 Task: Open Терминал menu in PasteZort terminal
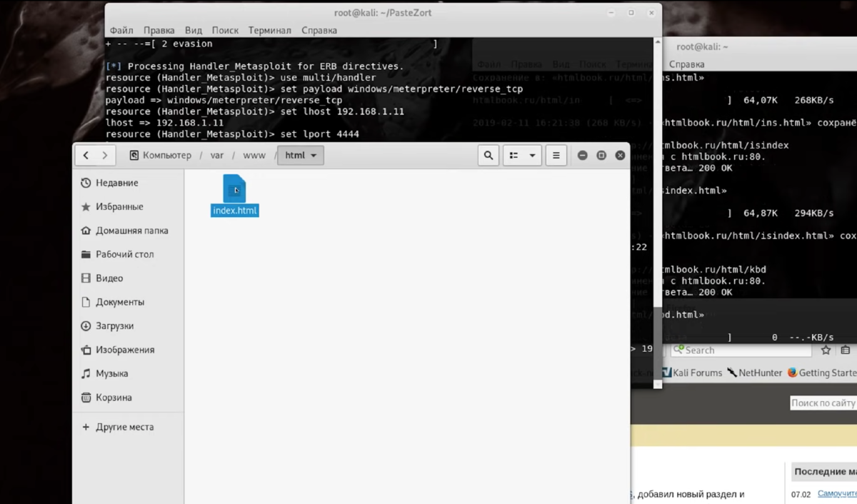click(x=269, y=31)
